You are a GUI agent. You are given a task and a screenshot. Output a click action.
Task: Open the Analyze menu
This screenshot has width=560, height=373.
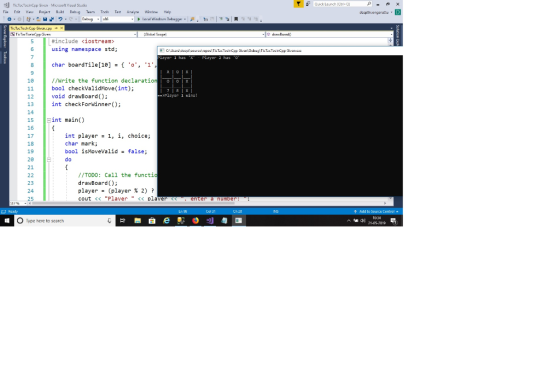click(x=133, y=12)
